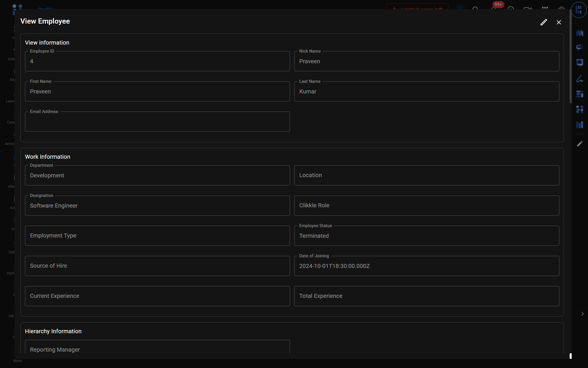Click the Reporting Manager field
This screenshot has height=368, width=588.
(x=157, y=348)
